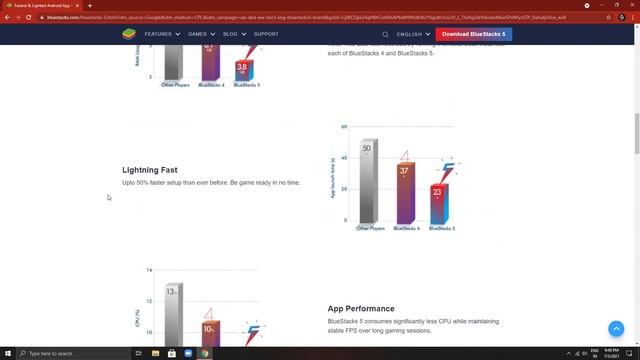Reload the page with the refresh icon
This screenshot has width=640, height=360.
[x=29, y=18]
